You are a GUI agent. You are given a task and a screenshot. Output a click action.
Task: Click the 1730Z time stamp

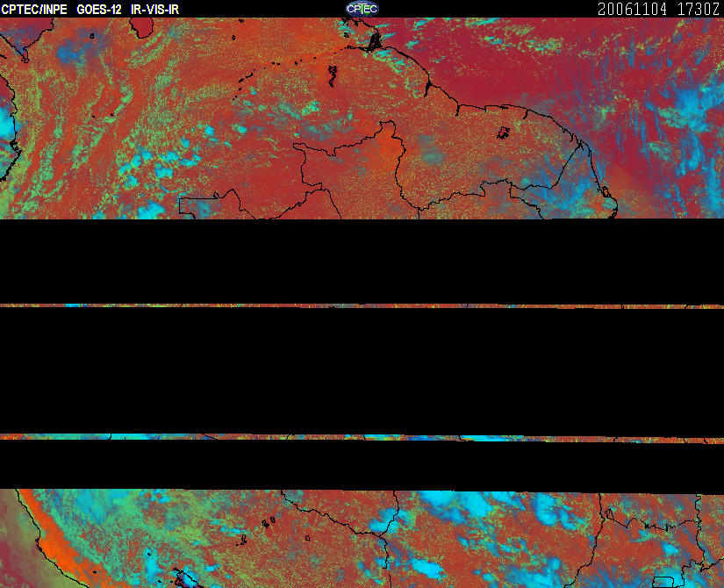[699, 10]
